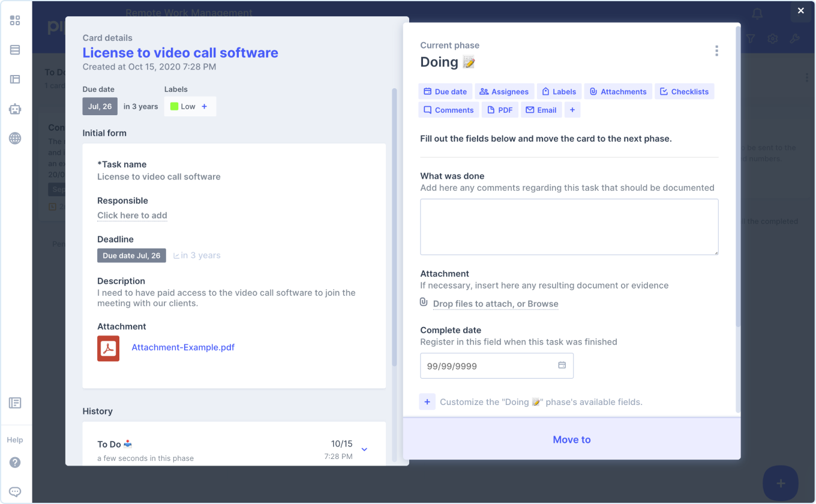Click the Due date field icon
Image resolution: width=816 pixels, height=504 pixels.
[427, 91]
